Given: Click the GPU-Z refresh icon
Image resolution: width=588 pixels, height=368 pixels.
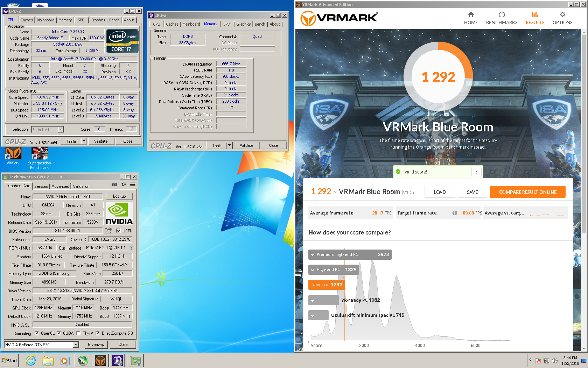Looking at the screenshot, I should click(124, 184).
